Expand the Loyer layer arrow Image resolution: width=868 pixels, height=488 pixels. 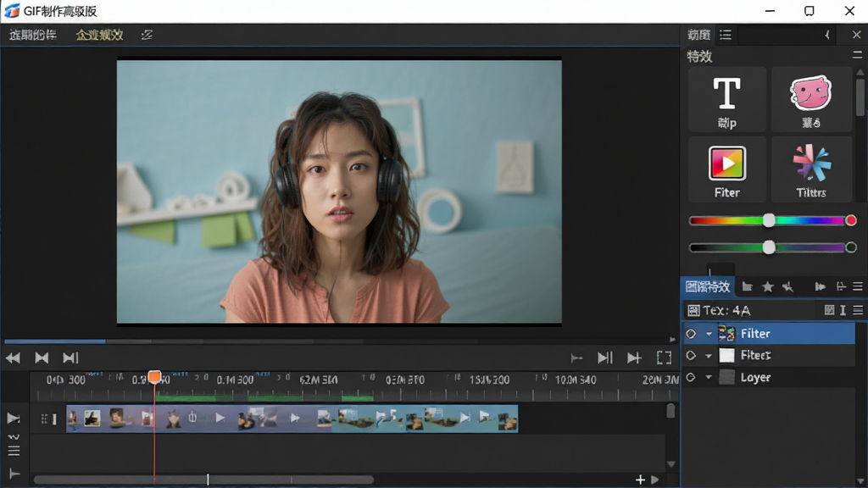pyautogui.click(x=709, y=378)
